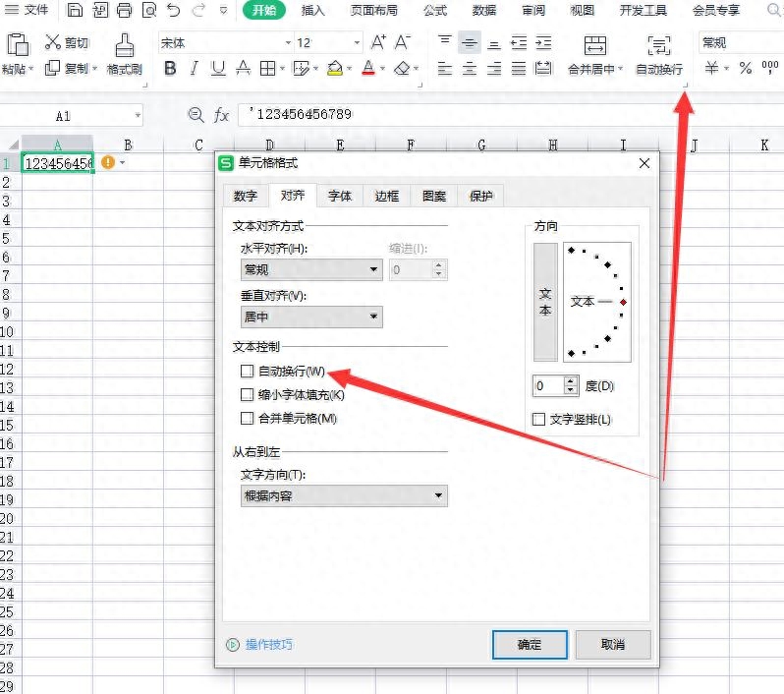Click the yellow error warning icon near A1
This screenshot has width=784, height=694.
[107, 162]
